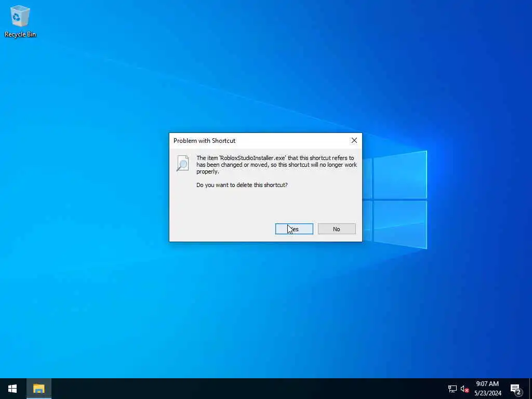532x399 pixels.
Task: Open network status tray icon
Action: 452,389
